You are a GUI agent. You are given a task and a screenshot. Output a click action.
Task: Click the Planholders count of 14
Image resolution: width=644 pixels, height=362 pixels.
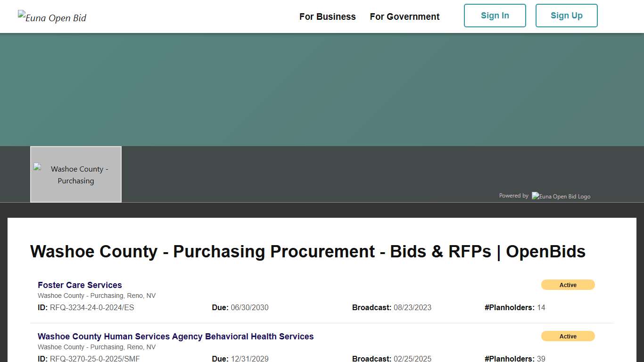pos(541,307)
